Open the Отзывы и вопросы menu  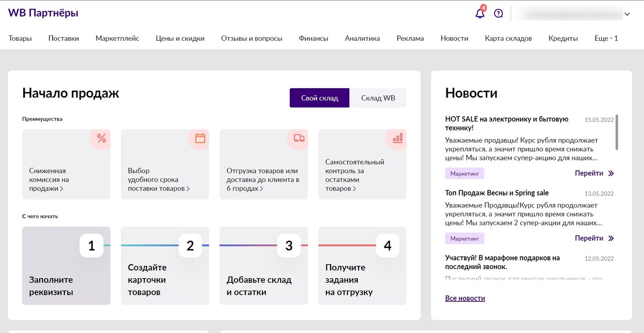coord(252,39)
